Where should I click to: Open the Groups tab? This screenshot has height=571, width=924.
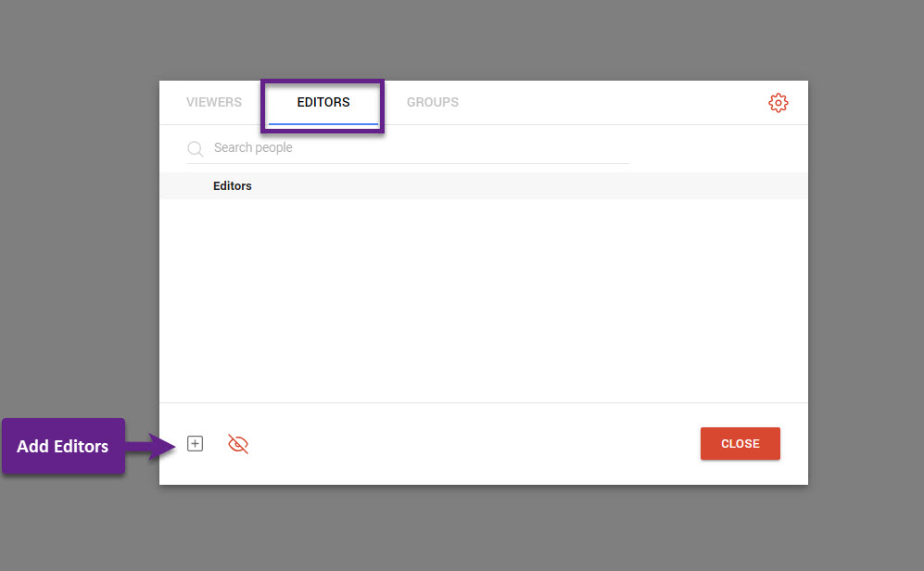(x=432, y=102)
